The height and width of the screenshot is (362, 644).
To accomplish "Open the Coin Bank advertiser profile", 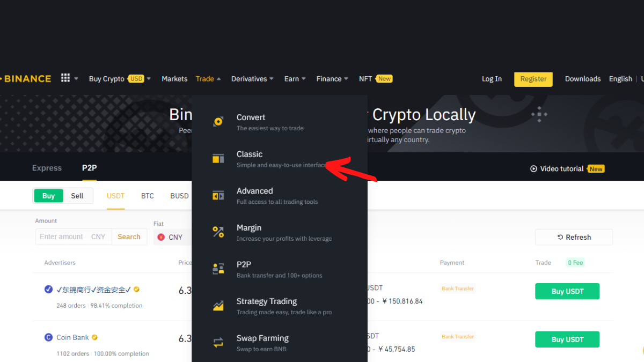I will (x=72, y=337).
